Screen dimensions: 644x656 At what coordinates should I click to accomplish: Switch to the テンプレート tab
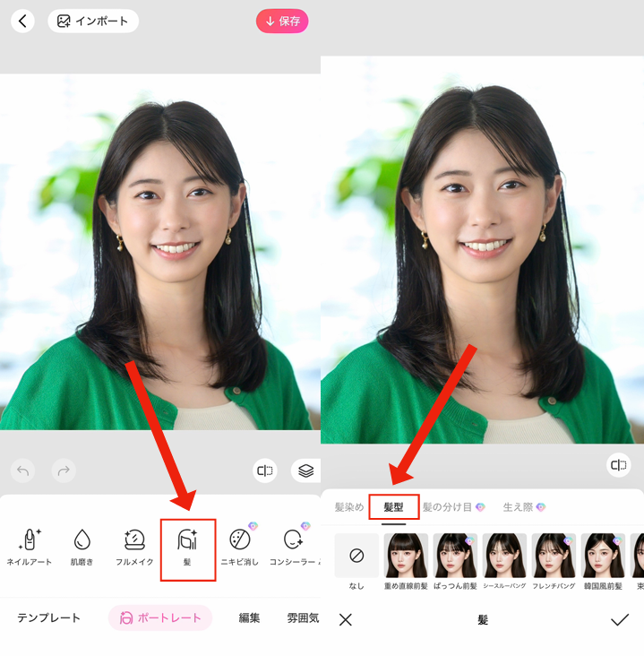(49, 618)
